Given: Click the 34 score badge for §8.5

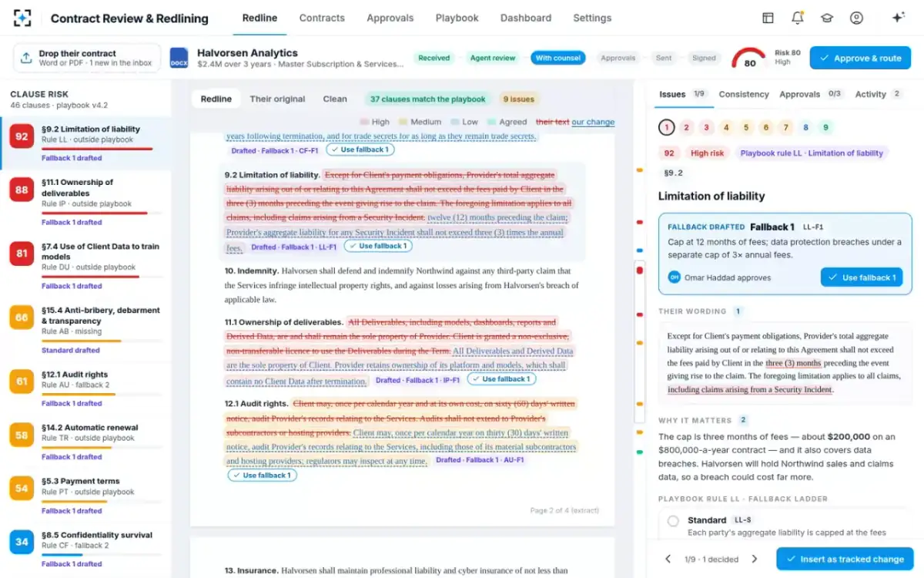Looking at the screenshot, I should pos(22,542).
